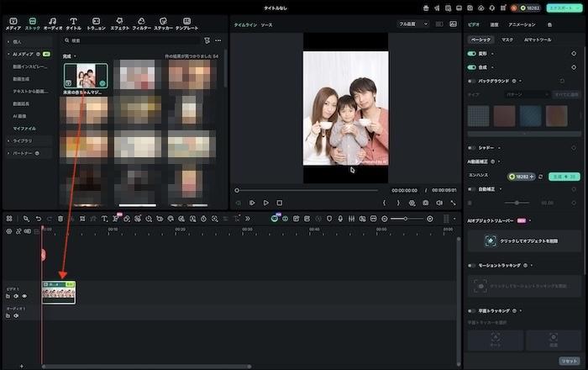The height and width of the screenshot is (370, 588).
Task: Open the audio mixer icon in timeline toolbar
Action: (351, 219)
